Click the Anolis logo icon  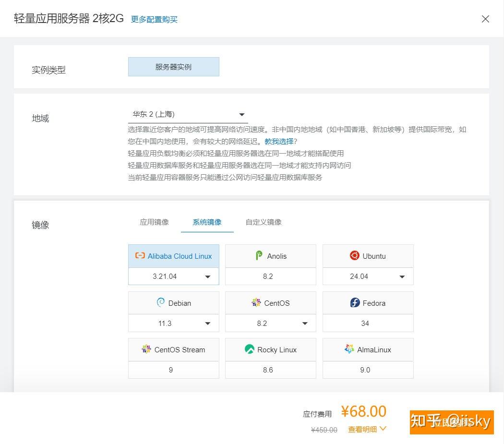pos(259,255)
